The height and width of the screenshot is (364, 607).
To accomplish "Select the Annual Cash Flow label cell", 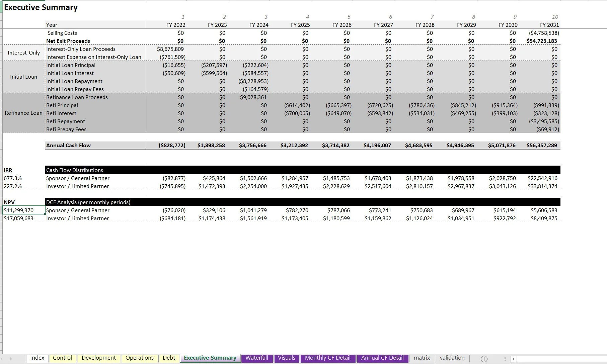I will [68, 145].
